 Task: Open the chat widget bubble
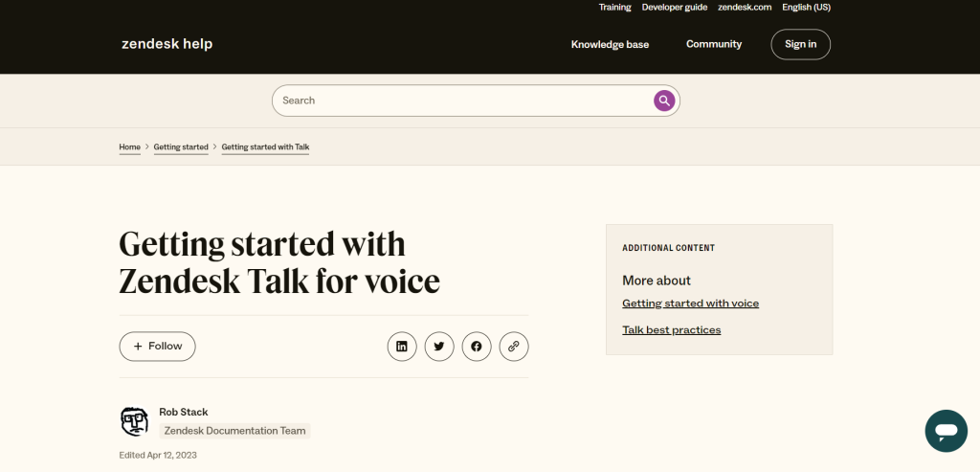pos(947,431)
